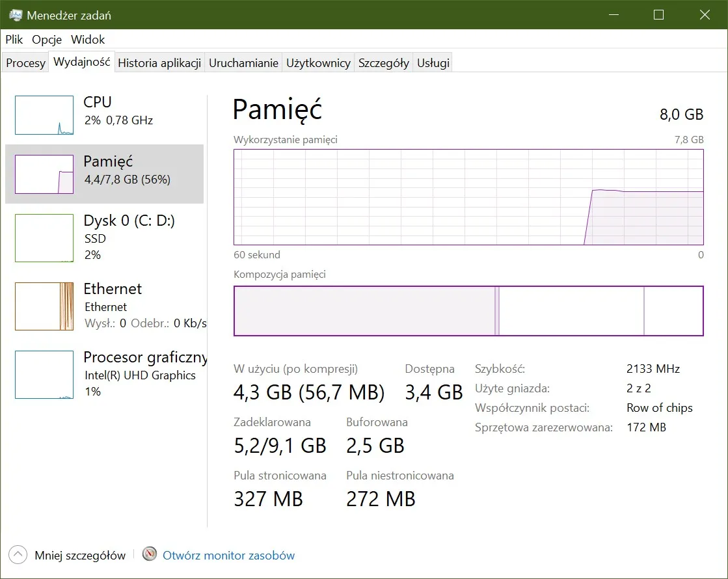Select the Procesor graficzny graph
Image resolution: width=728 pixels, height=579 pixels.
pos(44,374)
